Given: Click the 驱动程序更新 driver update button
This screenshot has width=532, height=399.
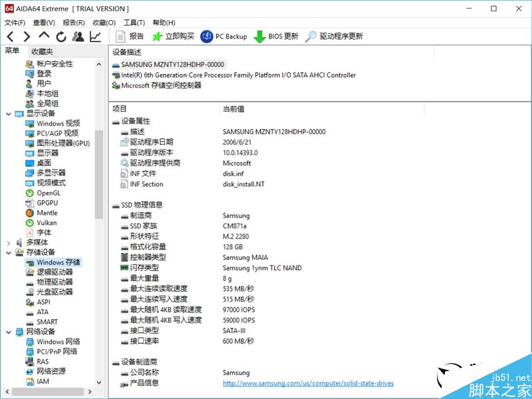Looking at the screenshot, I should pyautogui.click(x=334, y=37).
